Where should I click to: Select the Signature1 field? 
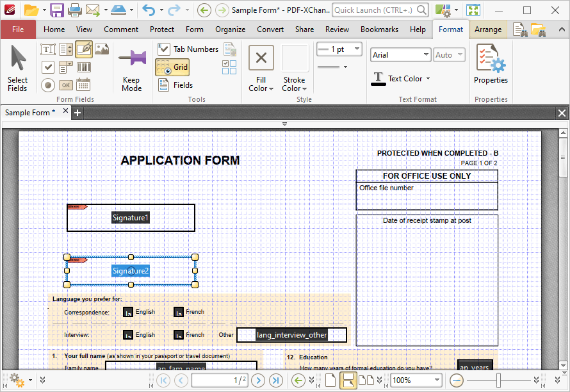[131, 217]
